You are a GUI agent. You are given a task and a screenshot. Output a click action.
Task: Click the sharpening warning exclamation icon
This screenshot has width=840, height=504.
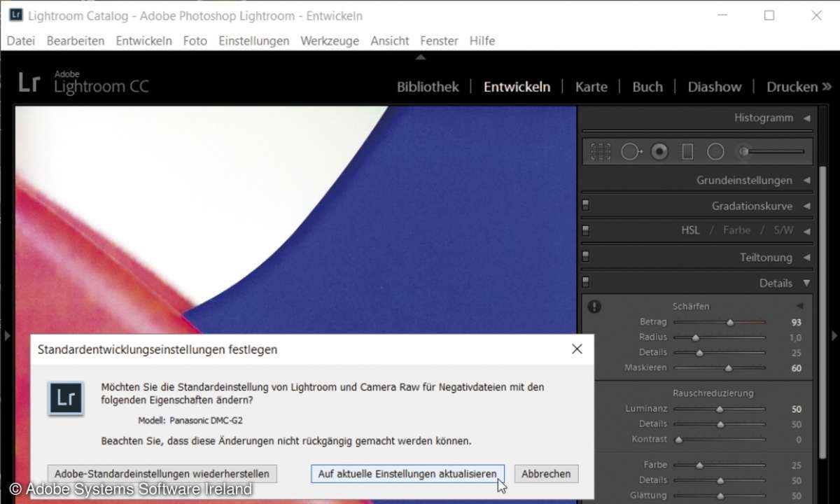coord(594,307)
